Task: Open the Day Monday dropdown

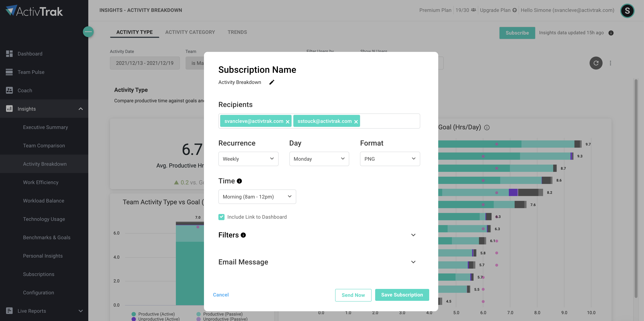Action: [x=319, y=159]
